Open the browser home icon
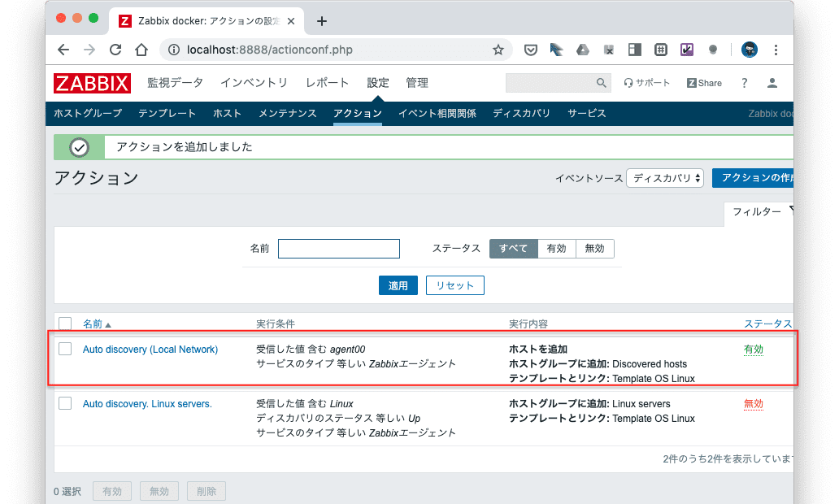The height and width of the screenshot is (504, 839). coord(141,50)
